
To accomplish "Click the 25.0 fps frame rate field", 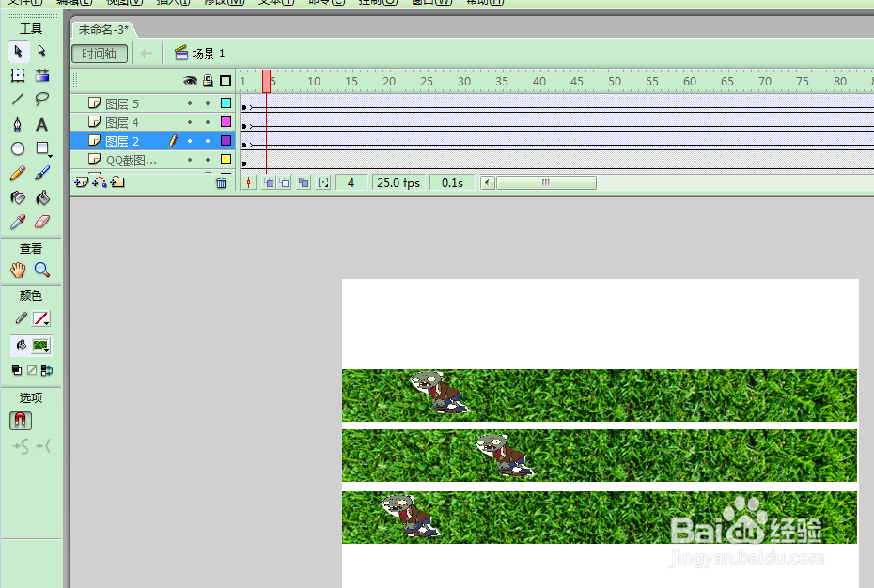I will (x=398, y=183).
